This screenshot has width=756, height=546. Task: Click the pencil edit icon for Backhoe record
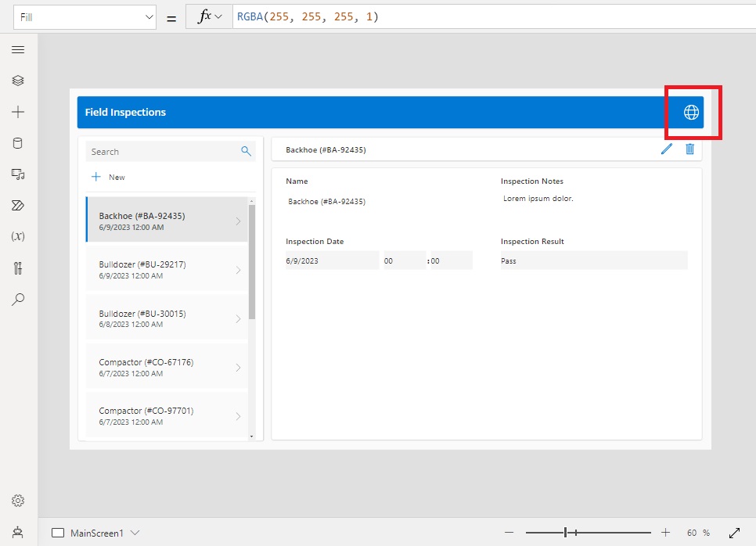[666, 149]
